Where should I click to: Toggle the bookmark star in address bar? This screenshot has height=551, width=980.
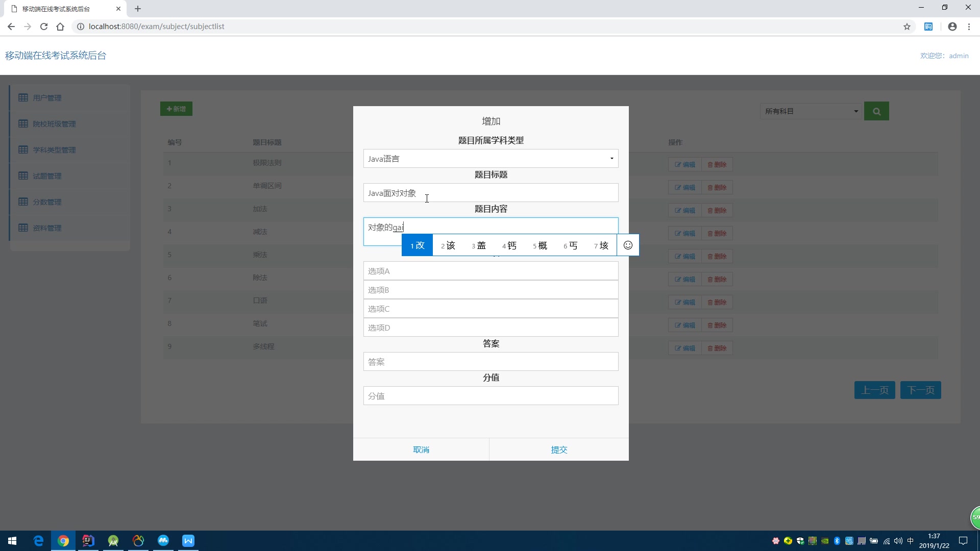(x=907, y=26)
